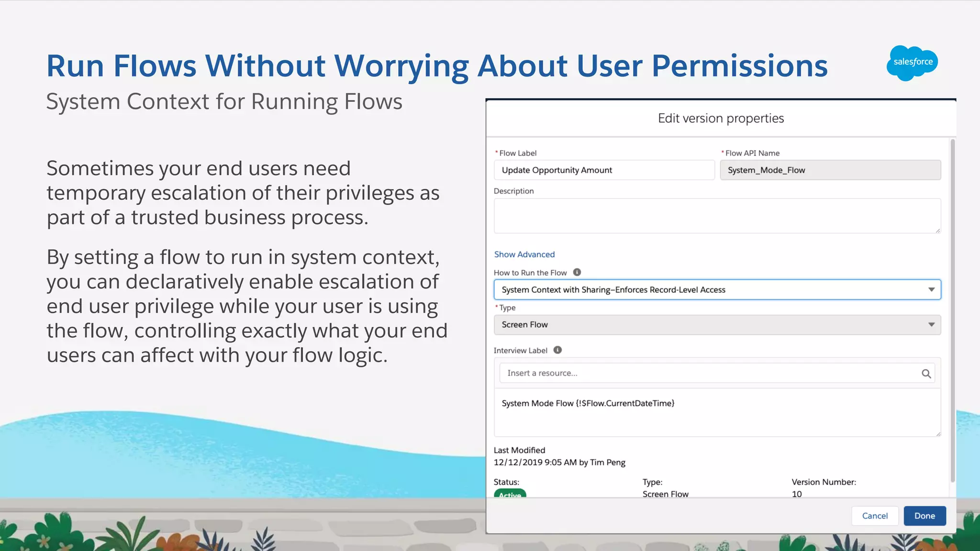
Task: Click the subtitle 'System Context for Running Flows'
Action: coord(224,102)
